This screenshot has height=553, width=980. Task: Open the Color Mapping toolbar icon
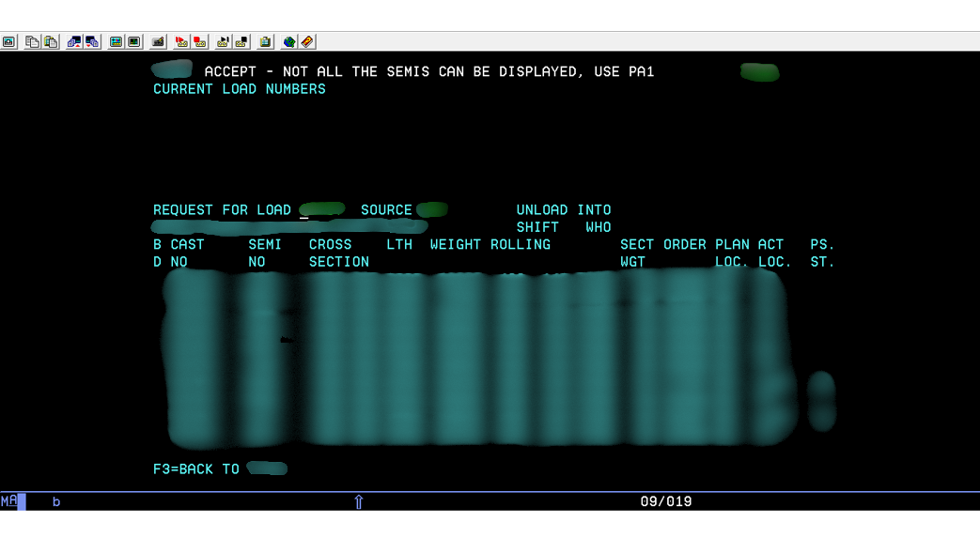point(134,42)
